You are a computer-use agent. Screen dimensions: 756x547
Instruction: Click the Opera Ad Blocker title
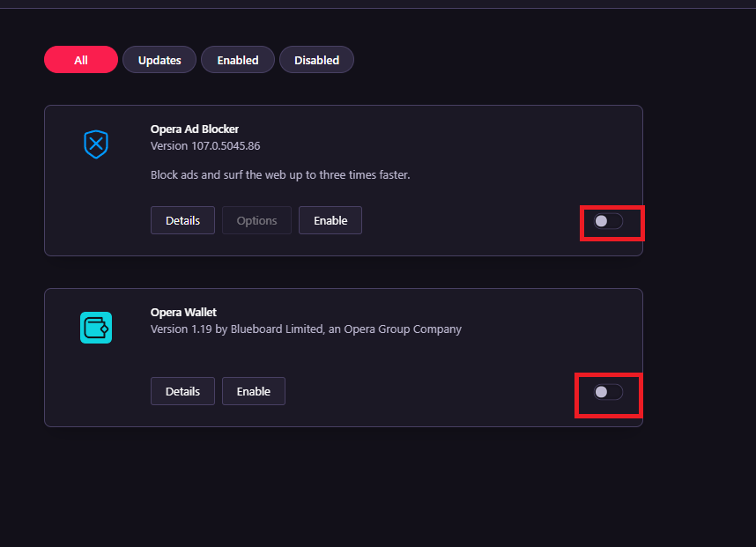coord(195,129)
